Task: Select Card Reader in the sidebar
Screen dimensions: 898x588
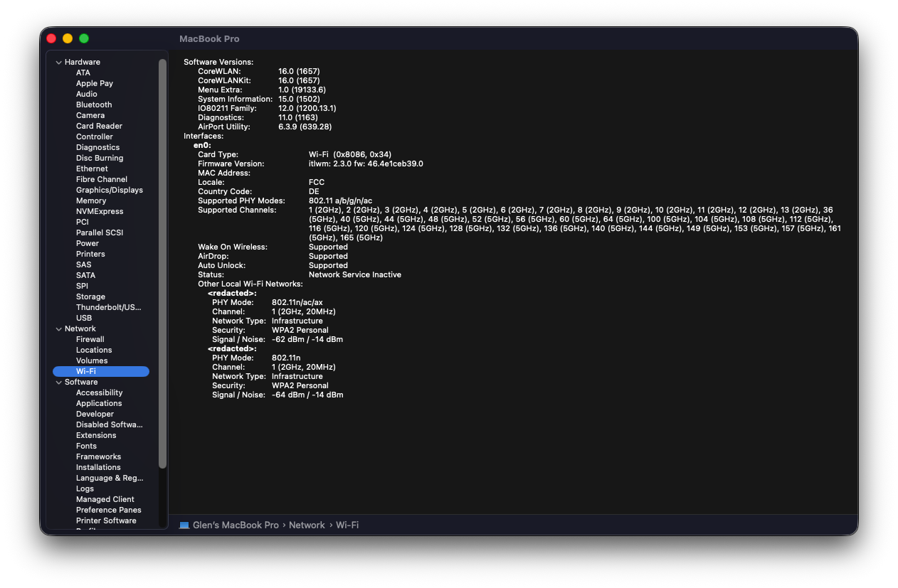Action: point(100,126)
